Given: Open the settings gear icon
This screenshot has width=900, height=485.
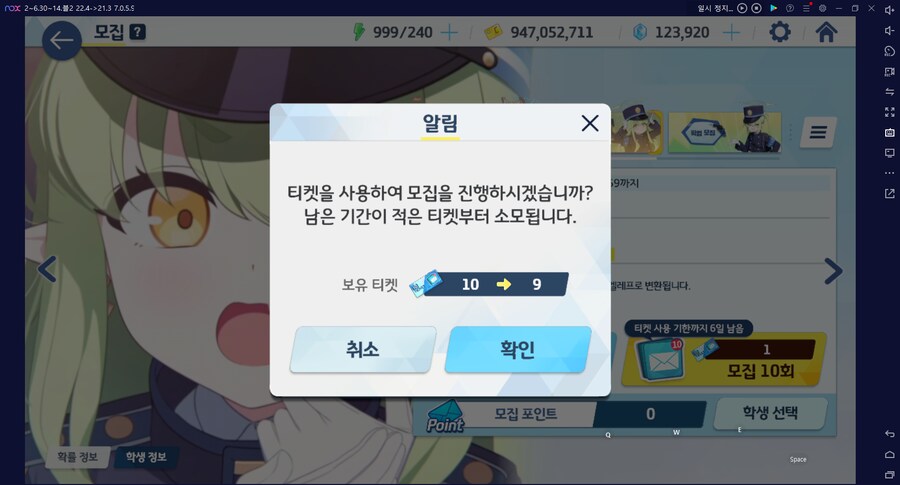Looking at the screenshot, I should [x=779, y=32].
